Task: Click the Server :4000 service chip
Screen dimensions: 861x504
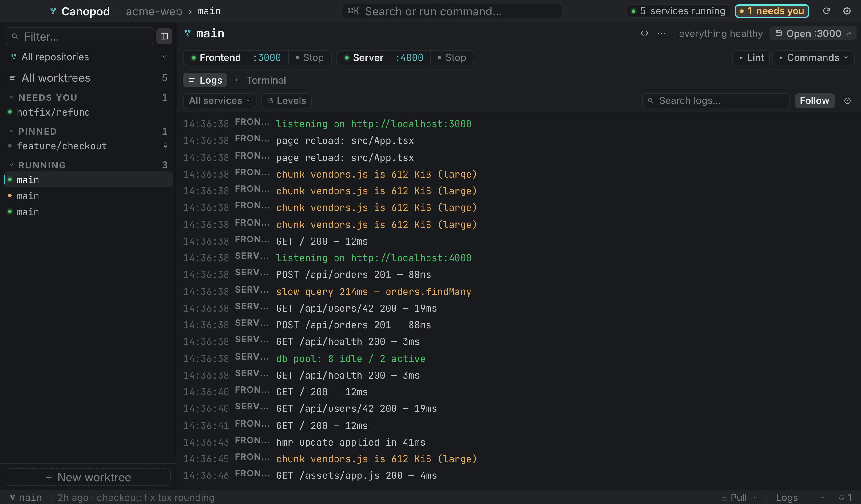Action: [x=384, y=58]
